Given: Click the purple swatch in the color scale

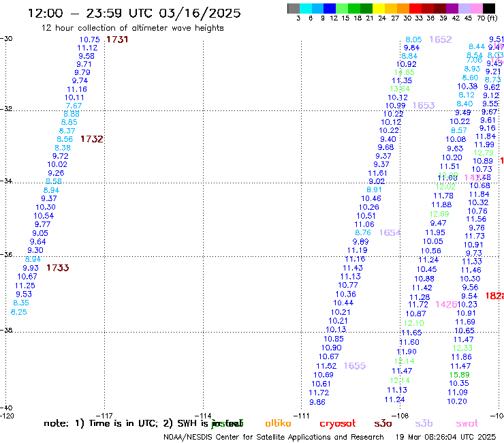Looking at the screenshot, I should pyautogui.click(x=452, y=8).
